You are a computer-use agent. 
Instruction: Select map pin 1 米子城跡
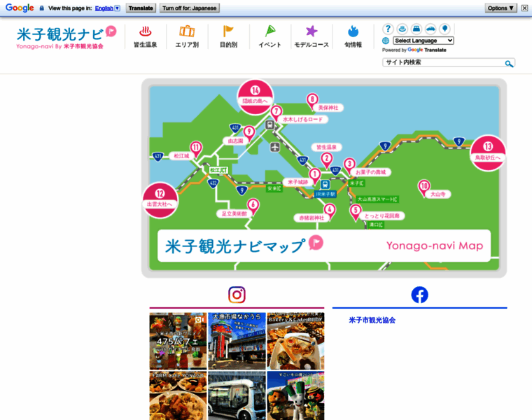coord(314,176)
